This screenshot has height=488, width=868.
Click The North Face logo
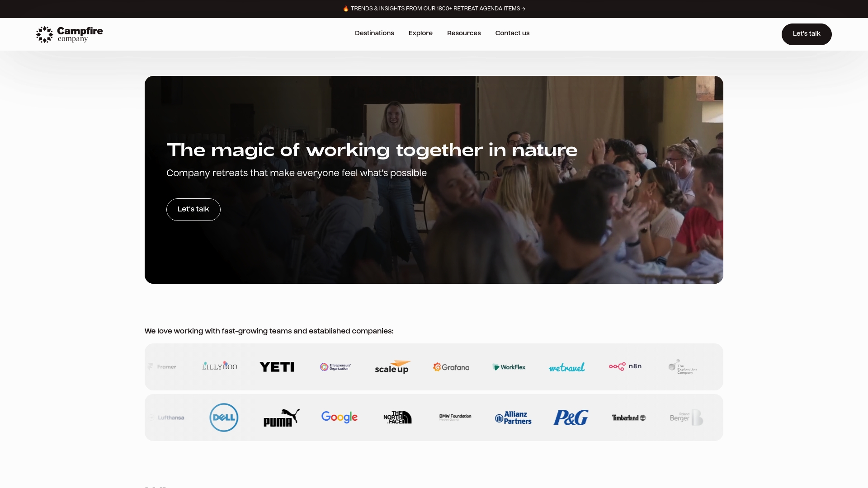coord(397,417)
